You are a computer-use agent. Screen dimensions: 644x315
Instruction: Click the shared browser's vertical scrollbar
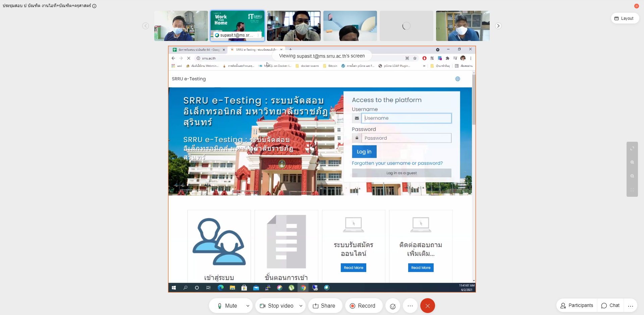coord(474,101)
